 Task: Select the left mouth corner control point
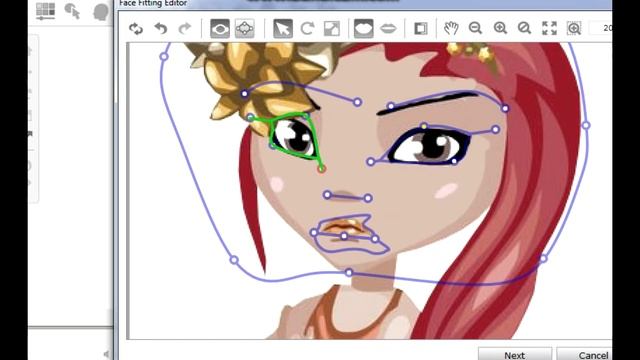313,233
